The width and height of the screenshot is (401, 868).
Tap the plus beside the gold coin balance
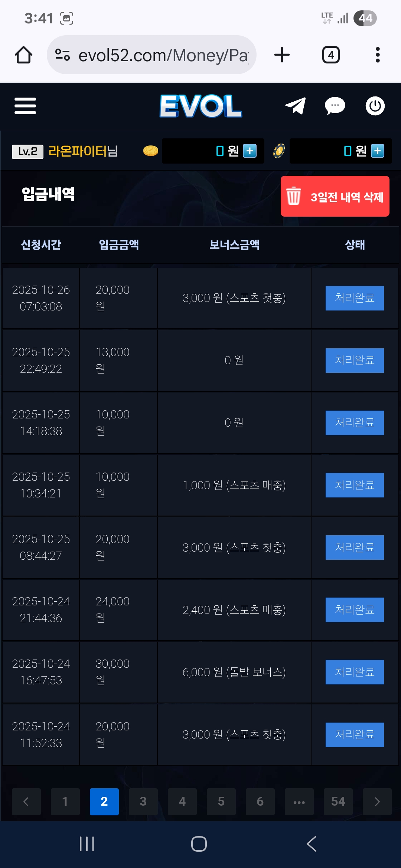pos(250,151)
